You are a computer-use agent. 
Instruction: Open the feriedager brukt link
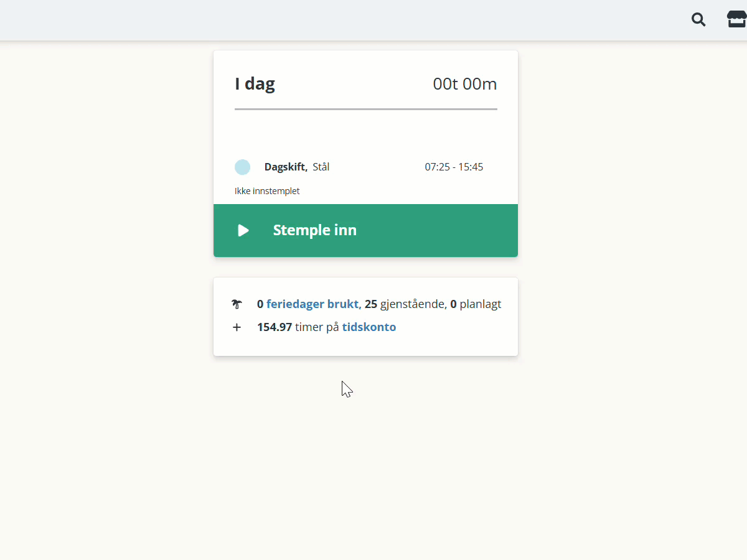[x=312, y=304]
